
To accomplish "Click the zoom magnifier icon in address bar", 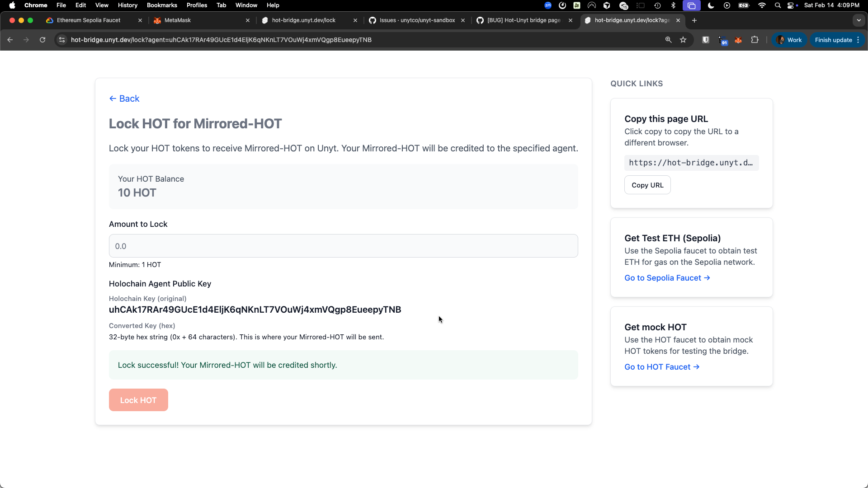I will tap(668, 40).
